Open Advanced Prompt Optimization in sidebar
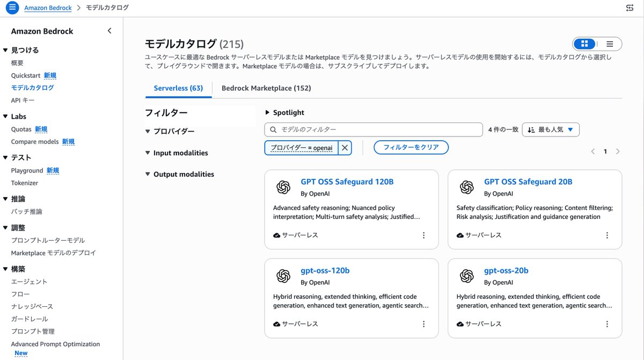Viewport: 644px width, 360px height. coord(55,344)
